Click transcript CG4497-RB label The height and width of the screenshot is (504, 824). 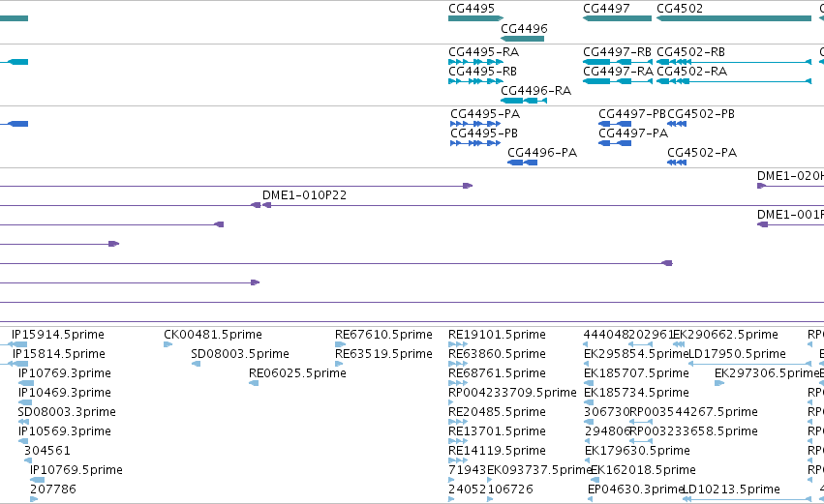tap(617, 52)
